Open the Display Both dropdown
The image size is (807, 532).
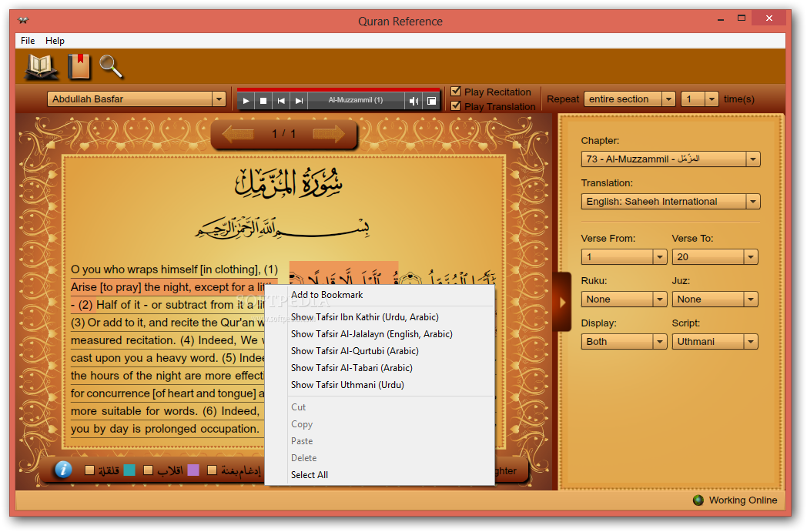[624, 341]
